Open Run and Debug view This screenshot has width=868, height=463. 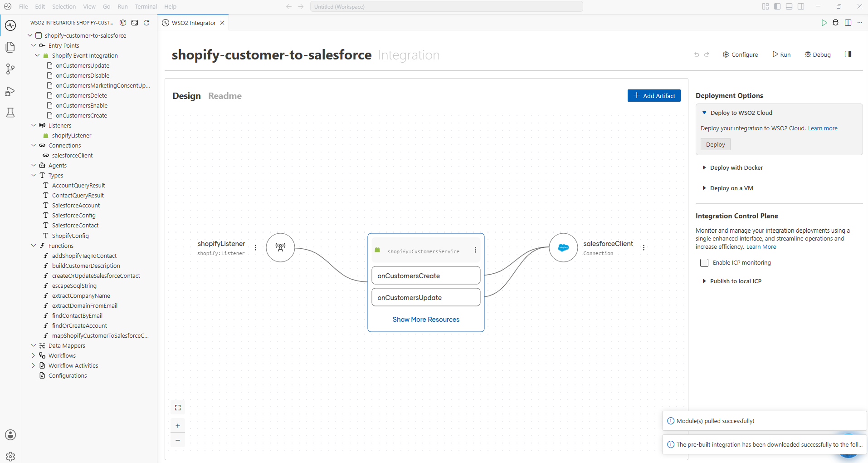(x=10, y=91)
